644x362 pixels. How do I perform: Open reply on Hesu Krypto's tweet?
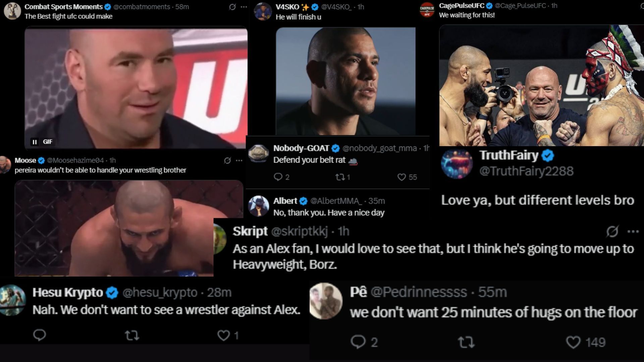[x=40, y=335]
